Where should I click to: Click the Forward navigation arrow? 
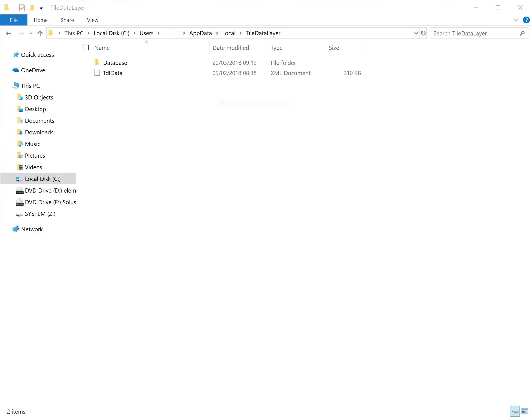click(21, 33)
